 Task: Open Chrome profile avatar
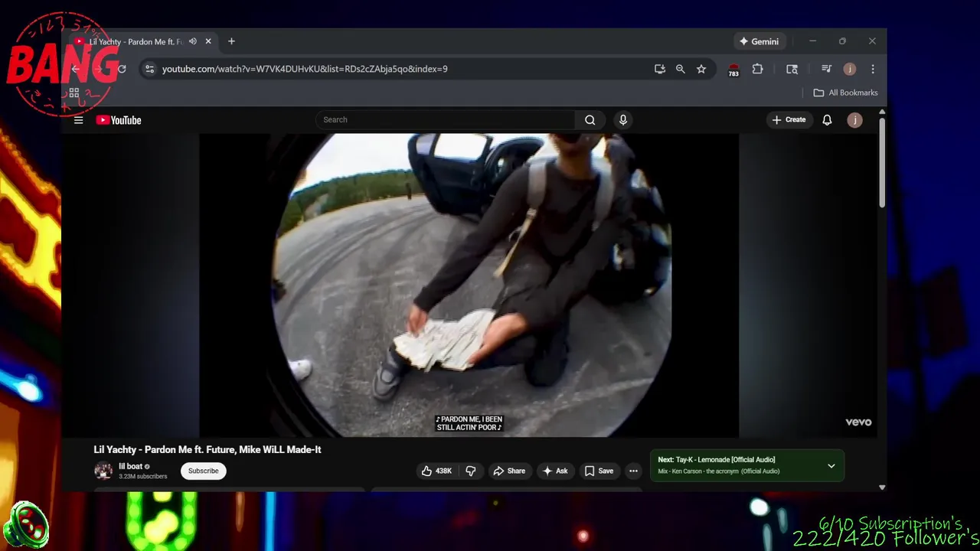click(x=850, y=69)
